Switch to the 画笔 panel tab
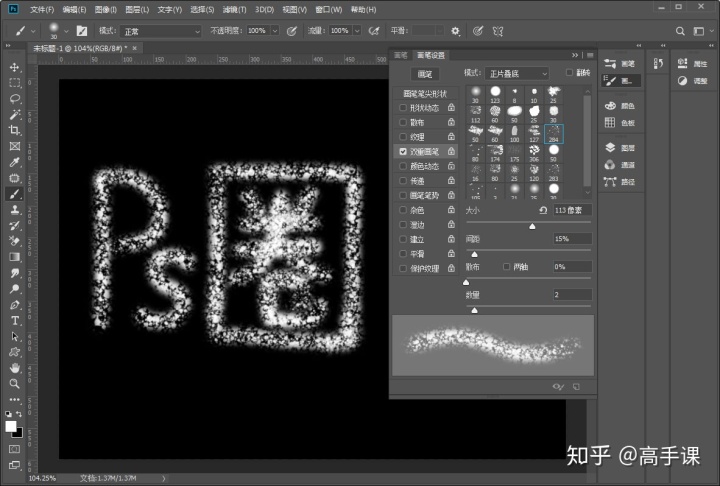The width and height of the screenshot is (720, 486). [x=400, y=55]
